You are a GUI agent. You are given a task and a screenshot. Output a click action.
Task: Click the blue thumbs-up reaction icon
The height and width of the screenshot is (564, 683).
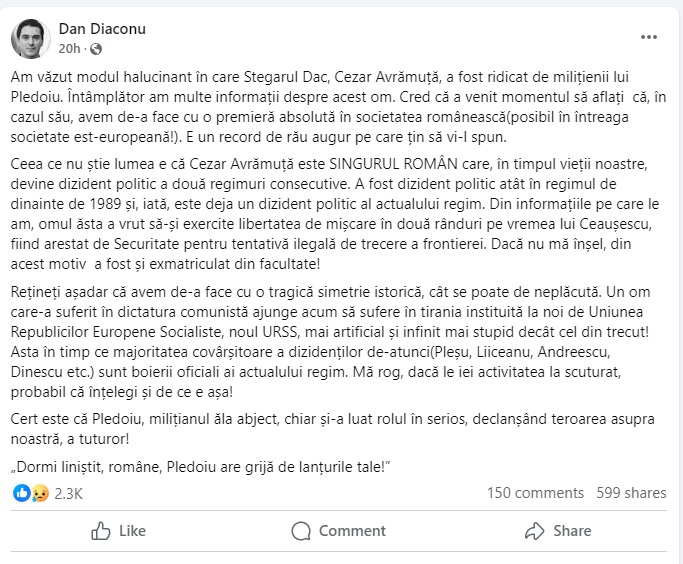(x=21, y=493)
